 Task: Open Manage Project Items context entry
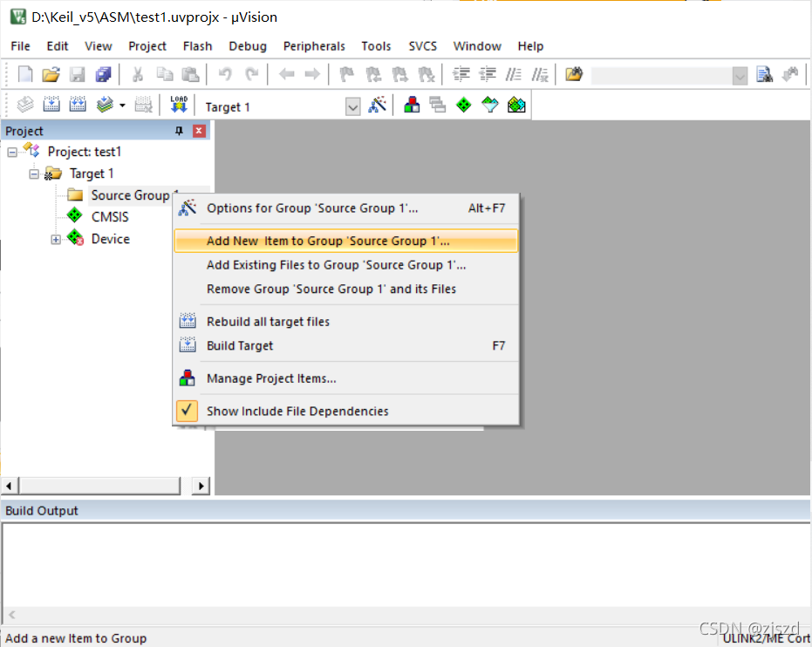[346, 378]
